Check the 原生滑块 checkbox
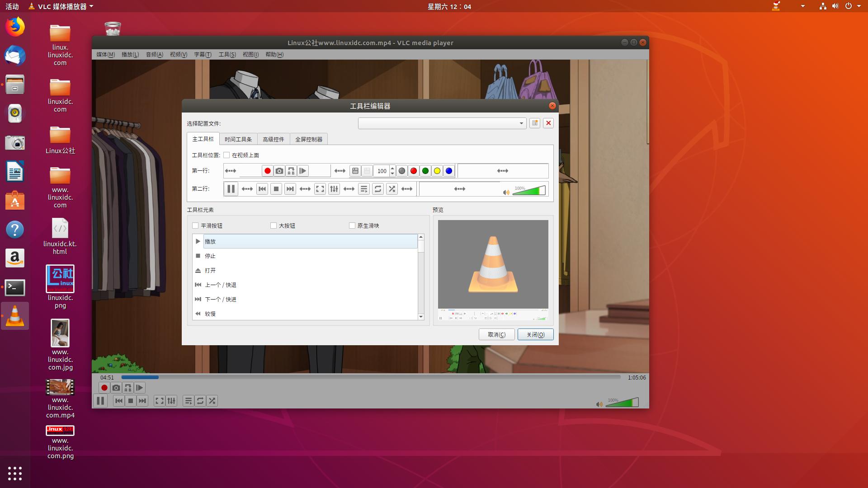 [x=352, y=225]
